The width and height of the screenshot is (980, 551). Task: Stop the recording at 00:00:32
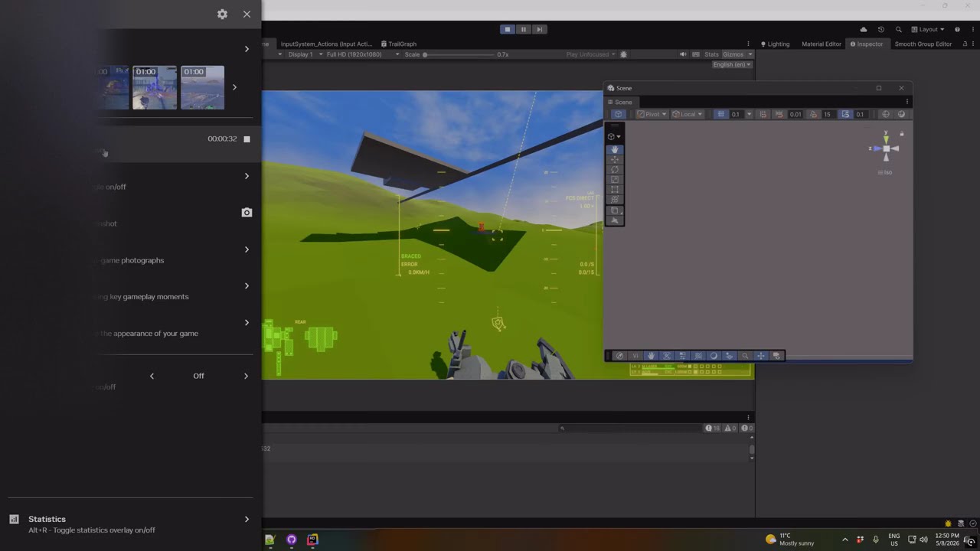pyautogui.click(x=247, y=139)
